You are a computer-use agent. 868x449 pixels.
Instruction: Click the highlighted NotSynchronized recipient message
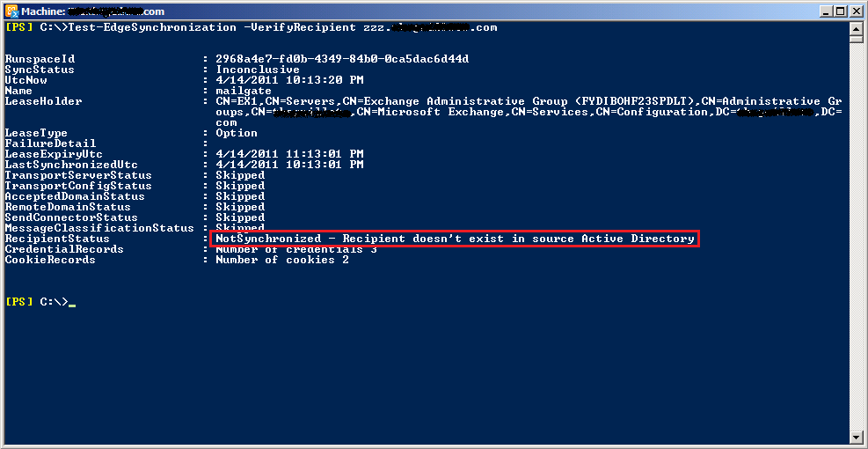[x=455, y=239]
